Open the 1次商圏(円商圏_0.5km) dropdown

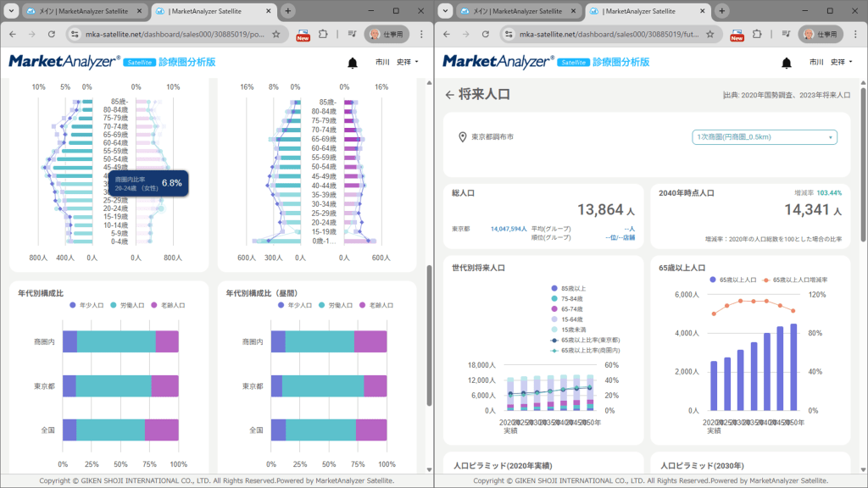pyautogui.click(x=764, y=136)
